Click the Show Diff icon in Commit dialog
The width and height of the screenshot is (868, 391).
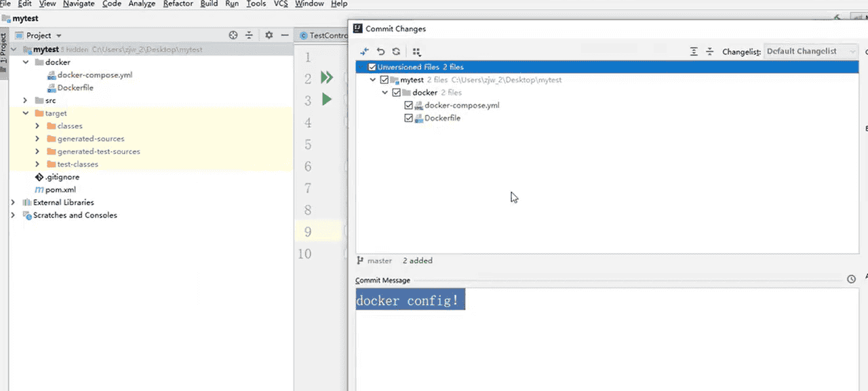363,51
